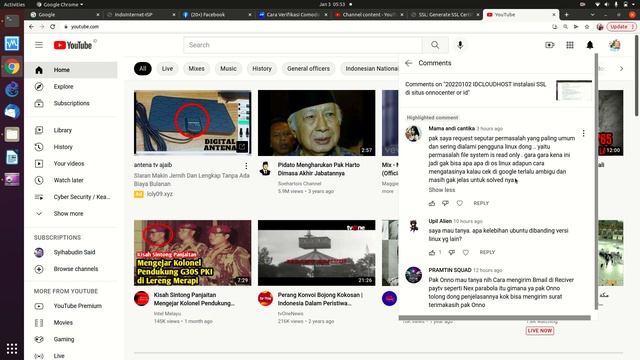
Task: Submit search with the magnifier button
Action: (x=435, y=45)
